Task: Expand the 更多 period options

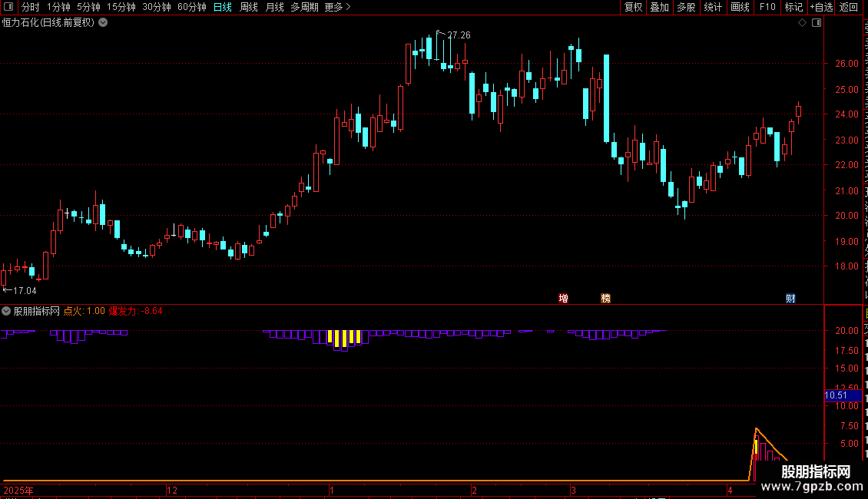Action: 337,7
